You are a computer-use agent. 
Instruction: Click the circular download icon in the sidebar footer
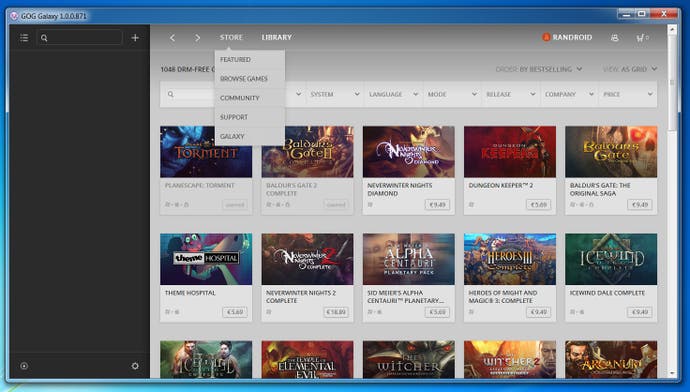24,366
